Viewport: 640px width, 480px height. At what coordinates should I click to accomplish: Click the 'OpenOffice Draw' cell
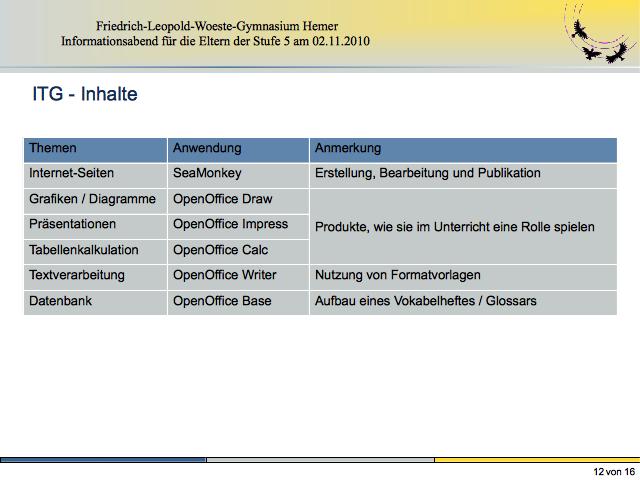(237, 200)
